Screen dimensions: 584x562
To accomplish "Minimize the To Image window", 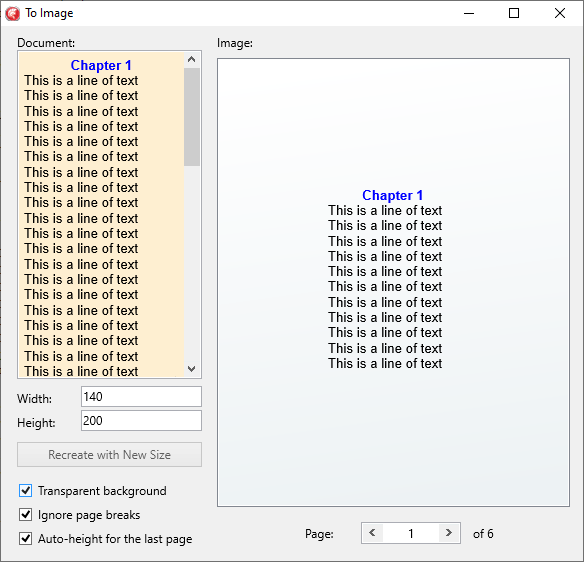I will [x=469, y=13].
